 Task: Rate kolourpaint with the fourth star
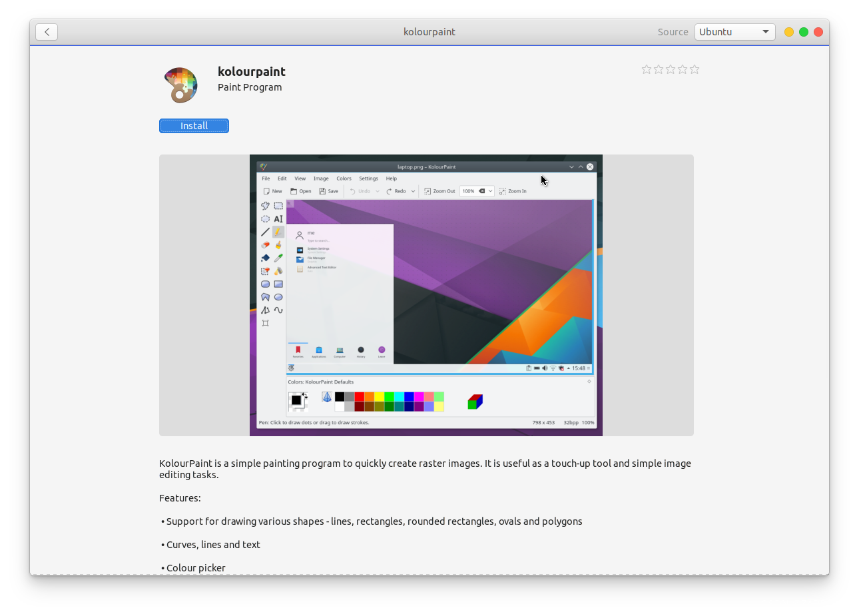(x=683, y=69)
